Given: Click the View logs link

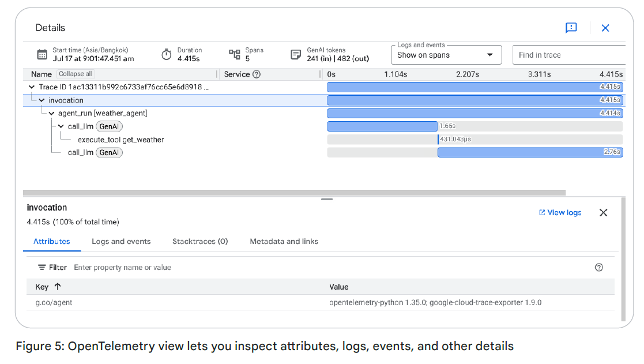Looking at the screenshot, I should [560, 212].
